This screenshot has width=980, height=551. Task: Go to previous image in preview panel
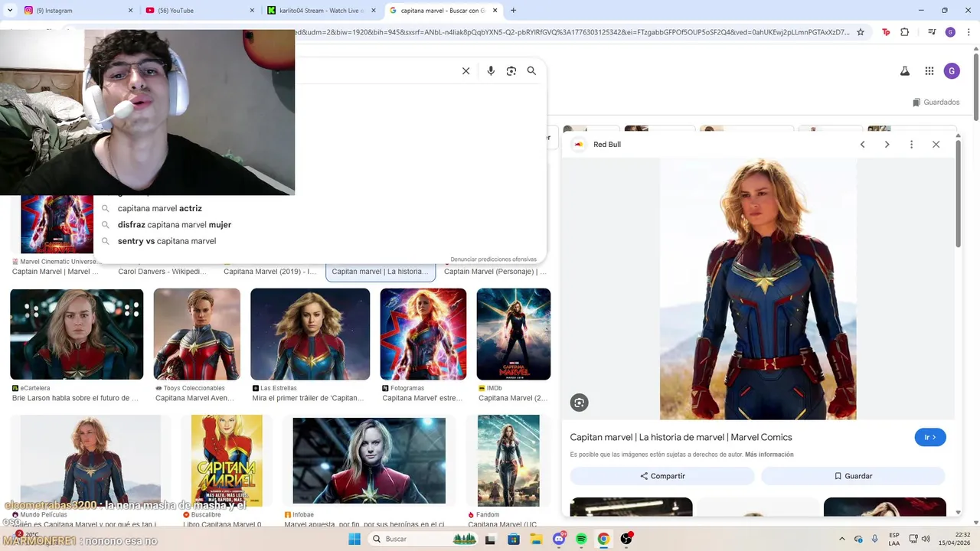863,145
